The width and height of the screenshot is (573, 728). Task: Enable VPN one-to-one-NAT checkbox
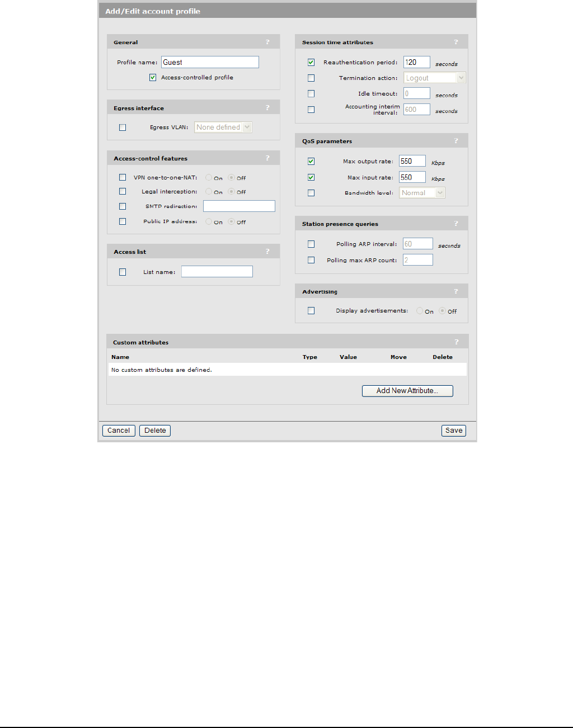point(123,177)
